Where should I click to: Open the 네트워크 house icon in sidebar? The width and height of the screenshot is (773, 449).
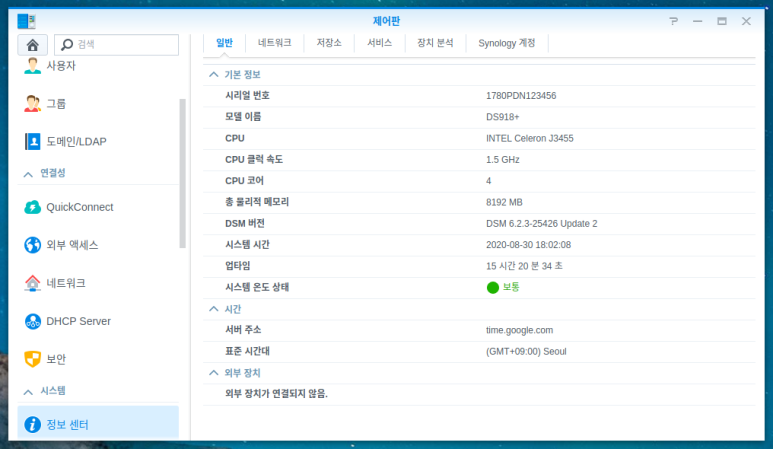coord(33,283)
